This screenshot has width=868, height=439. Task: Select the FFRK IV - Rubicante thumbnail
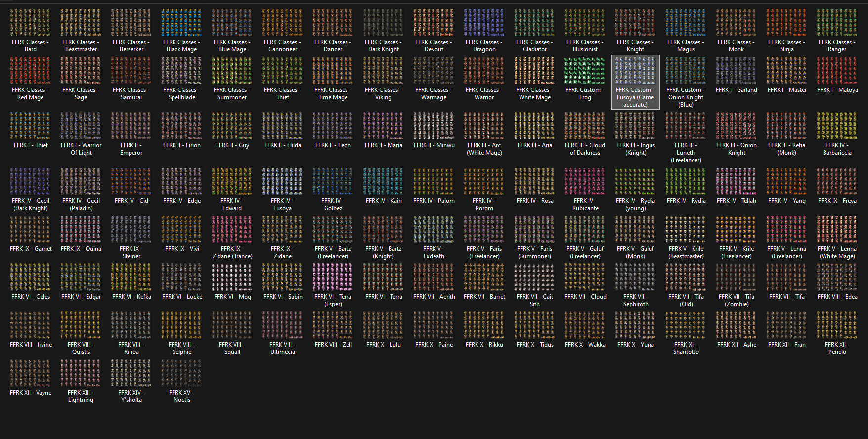[585, 181]
